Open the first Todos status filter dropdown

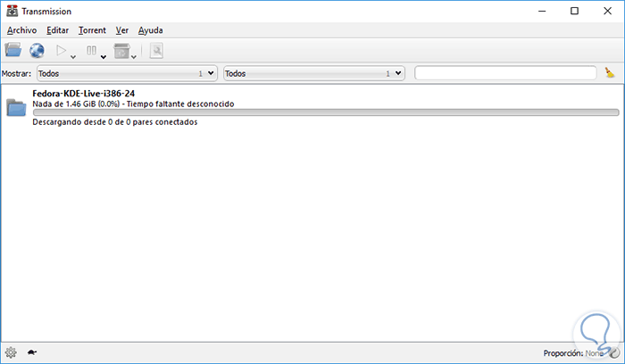127,73
